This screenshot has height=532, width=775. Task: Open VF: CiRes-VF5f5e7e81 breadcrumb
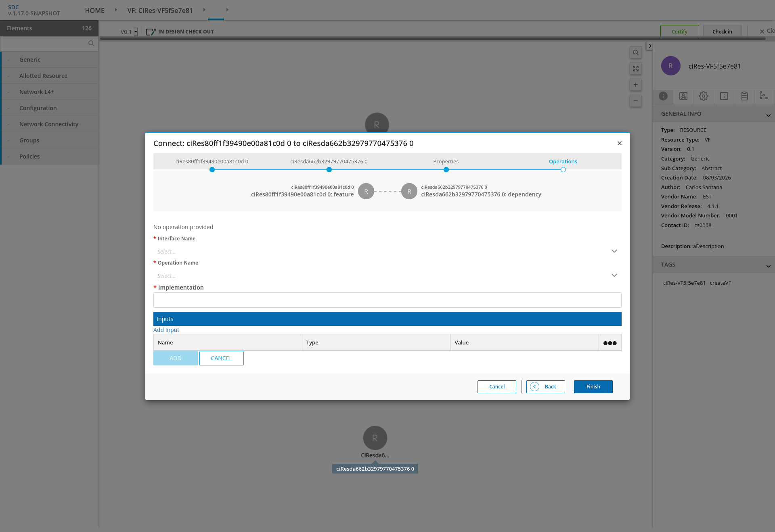tap(160, 10)
